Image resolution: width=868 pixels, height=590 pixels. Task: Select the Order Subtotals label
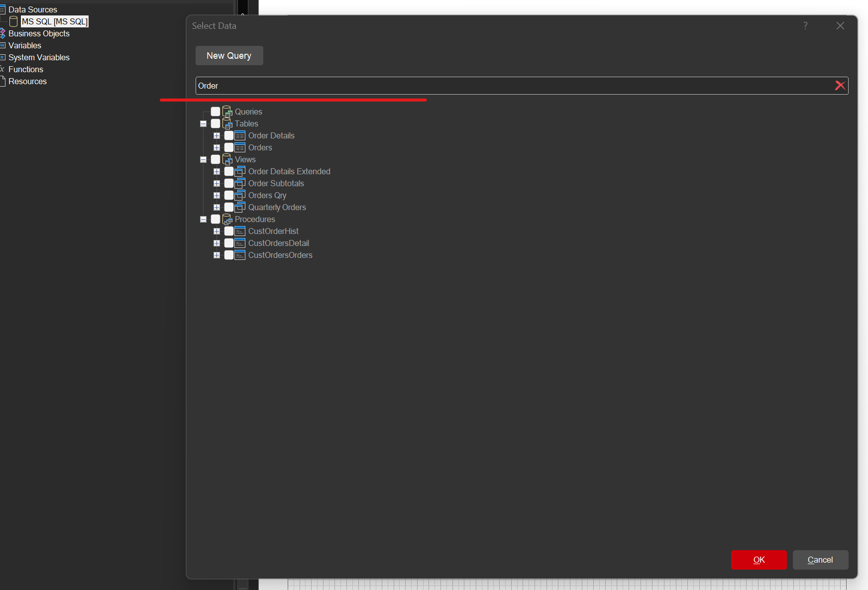(x=276, y=183)
